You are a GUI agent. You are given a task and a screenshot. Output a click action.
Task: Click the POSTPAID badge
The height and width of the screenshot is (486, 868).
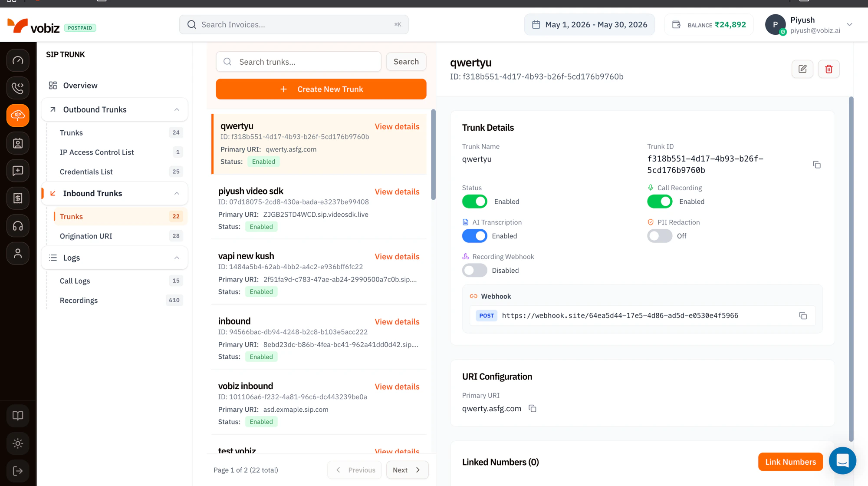pyautogui.click(x=80, y=28)
